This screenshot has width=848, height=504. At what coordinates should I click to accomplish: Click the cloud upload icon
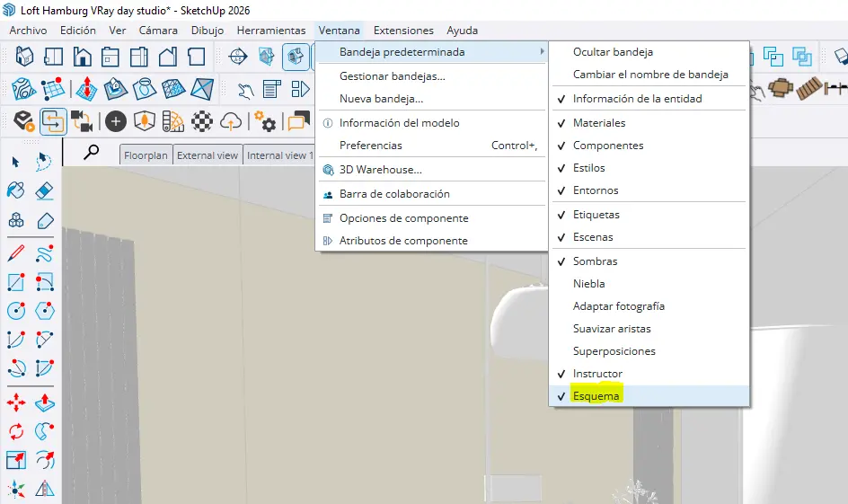231,121
